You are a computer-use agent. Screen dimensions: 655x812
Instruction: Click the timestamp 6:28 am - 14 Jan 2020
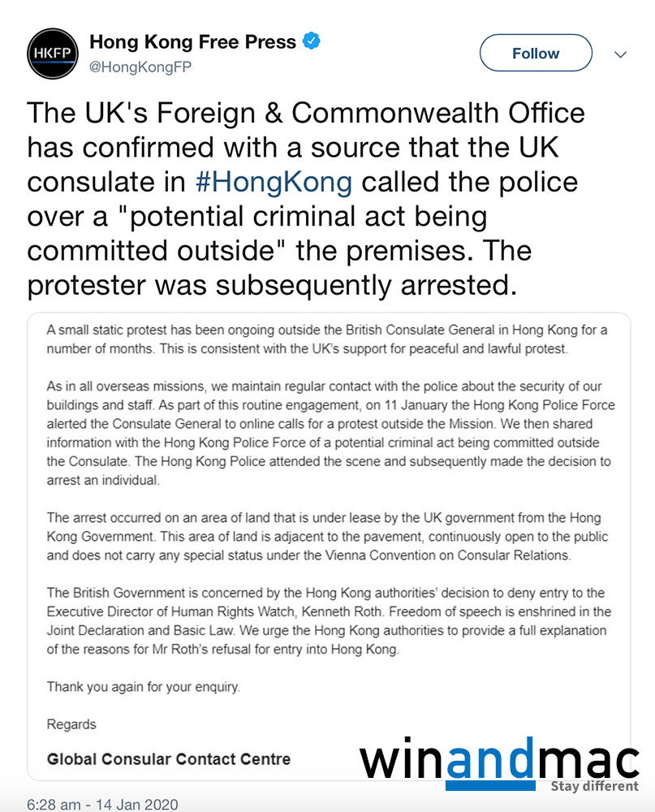[102, 804]
